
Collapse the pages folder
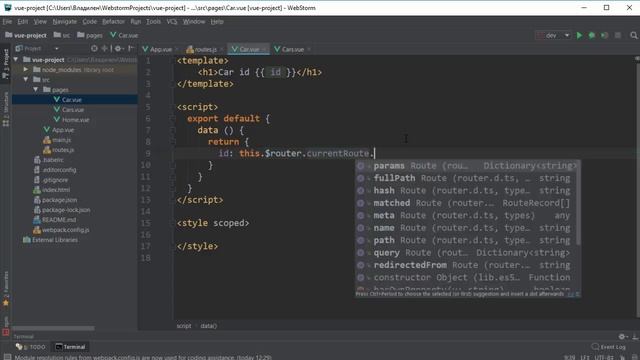click(36, 89)
